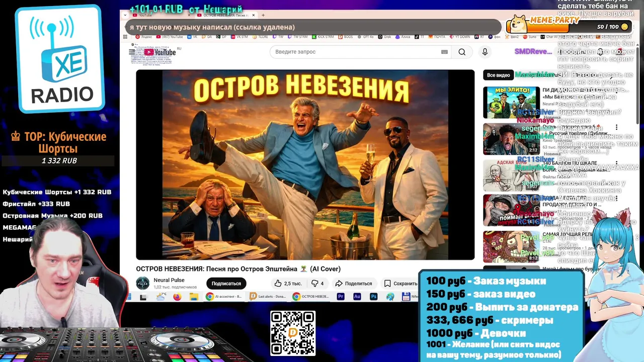
Task: Click the YouTube search magnifier button
Action: [x=462, y=52]
